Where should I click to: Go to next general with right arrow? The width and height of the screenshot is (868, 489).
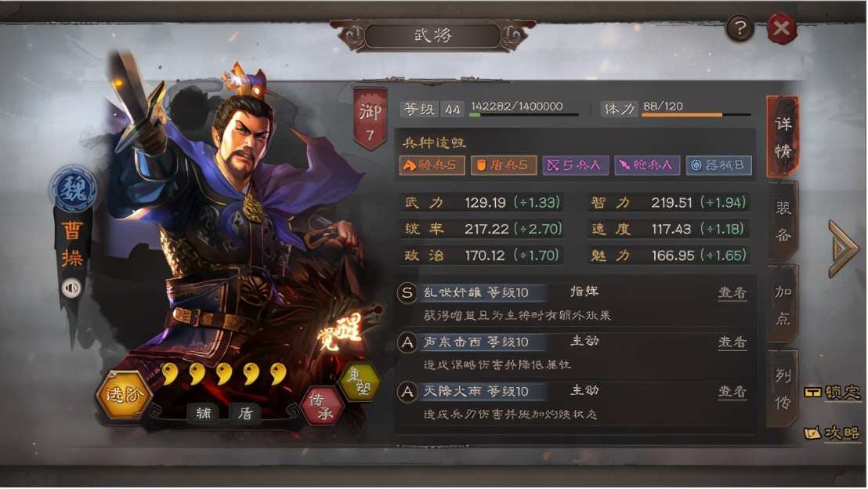(843, 248)
